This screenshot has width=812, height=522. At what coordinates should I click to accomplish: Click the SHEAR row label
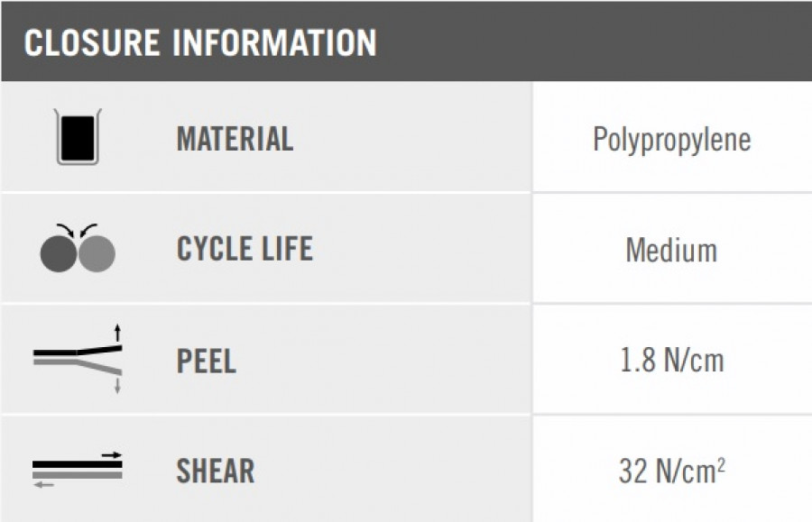pos(216,471)
